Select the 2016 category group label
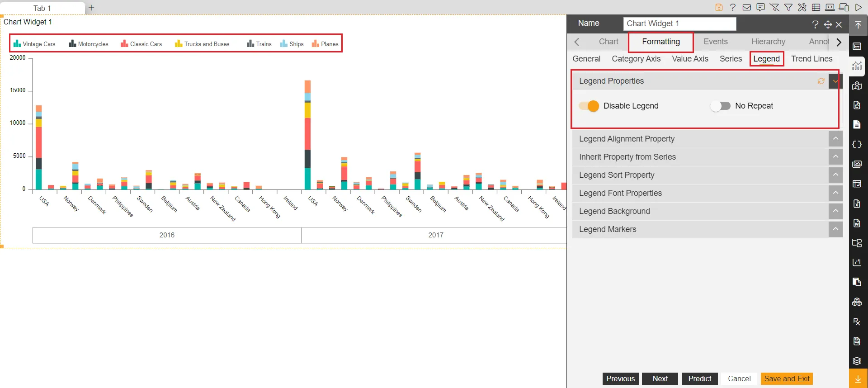This screenshot has width=868, height=388. [x=167, y=235]
